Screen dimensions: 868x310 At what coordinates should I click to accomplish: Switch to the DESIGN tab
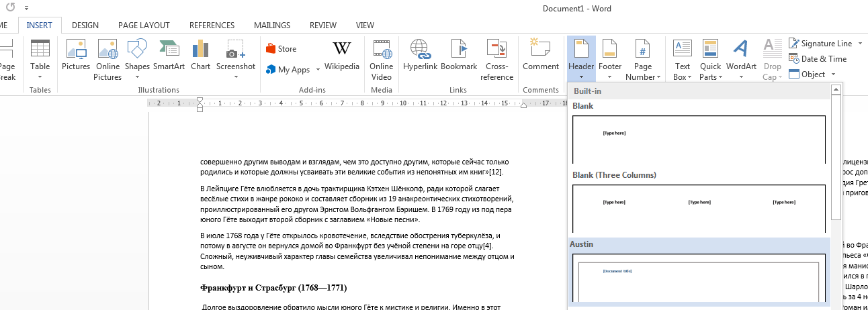tap(85, 25)
